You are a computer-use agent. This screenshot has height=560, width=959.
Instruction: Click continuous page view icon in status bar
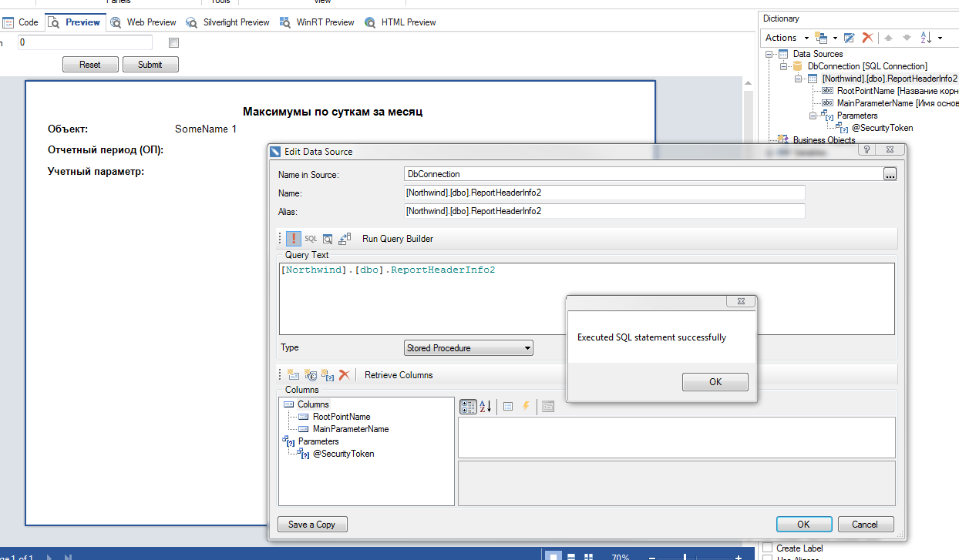(571, 556)
